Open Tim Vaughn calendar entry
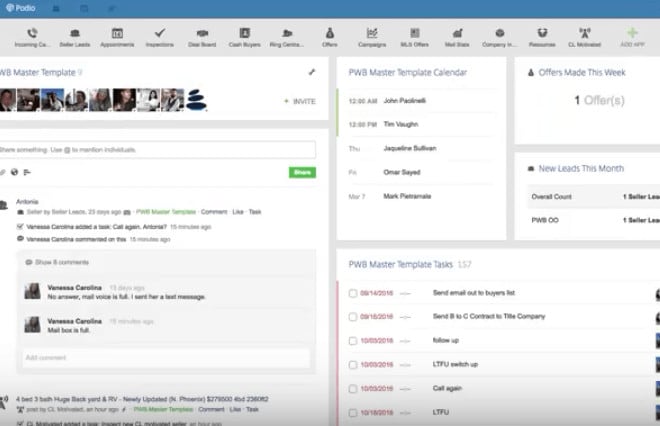This screenshot has height=426, width=660. click(x=401, y=124)
